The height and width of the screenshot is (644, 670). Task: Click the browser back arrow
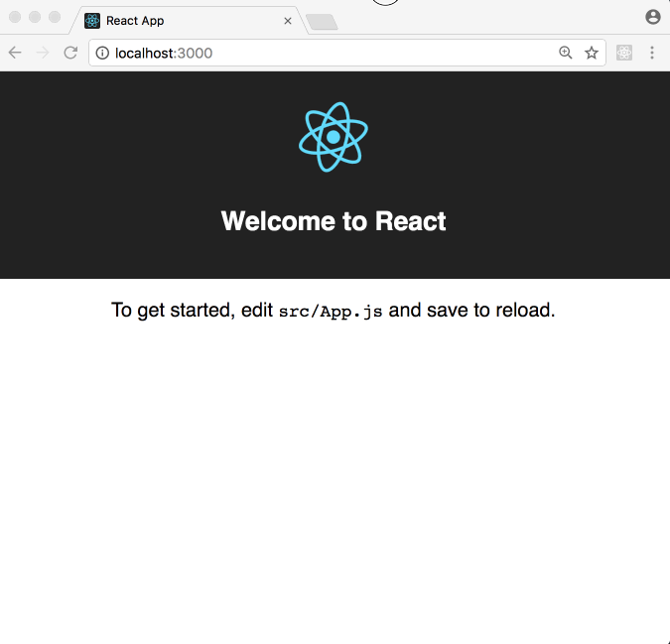(15, 53)
